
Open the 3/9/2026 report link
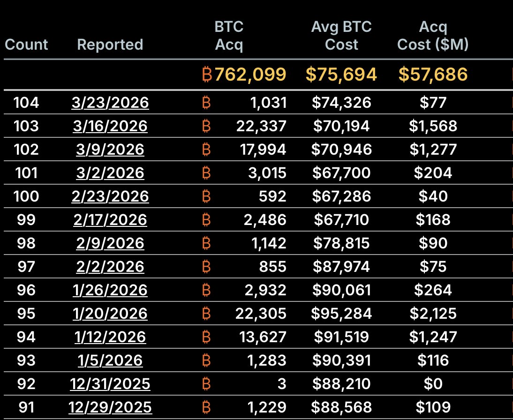(110, 150)
